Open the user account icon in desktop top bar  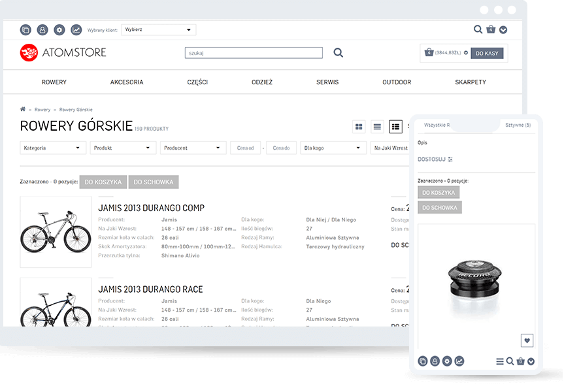tap(42, 30)
